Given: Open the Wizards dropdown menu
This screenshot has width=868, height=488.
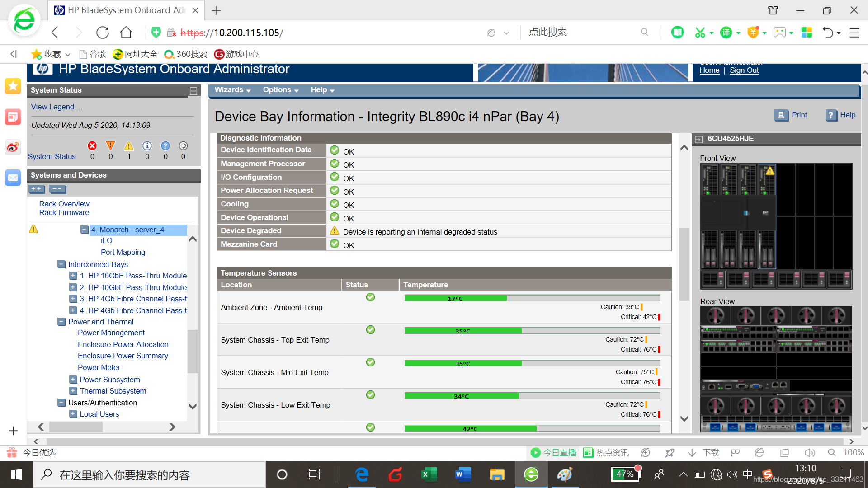Looking at the screenshot, I should 231,89.
